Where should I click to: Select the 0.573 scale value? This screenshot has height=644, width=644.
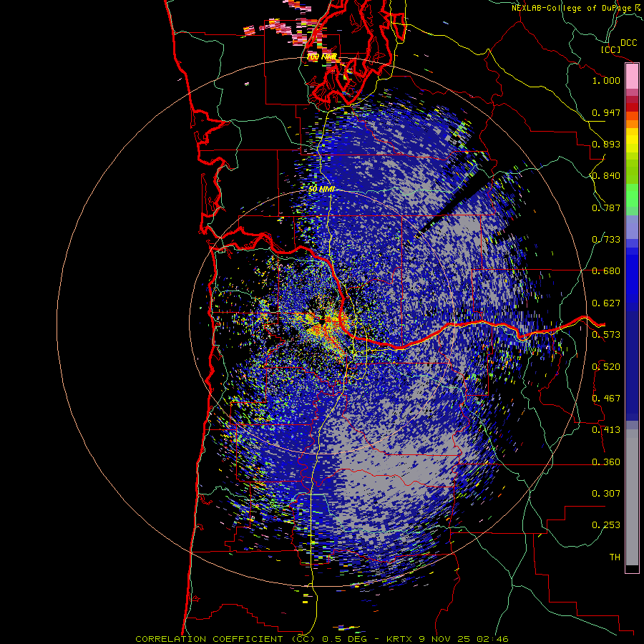(x=606, y=335)
